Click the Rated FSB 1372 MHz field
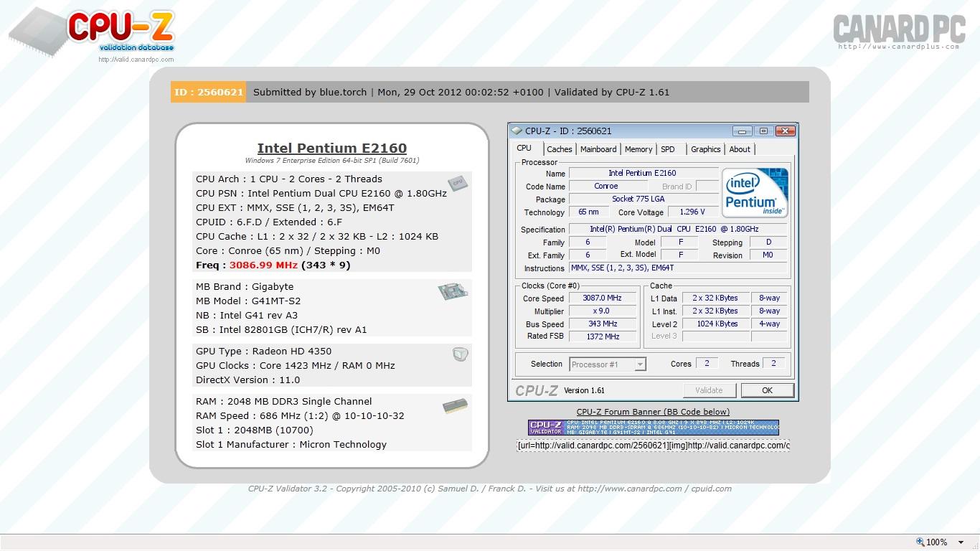The height and width of the screenshot is (551, 980). point(602,336)
